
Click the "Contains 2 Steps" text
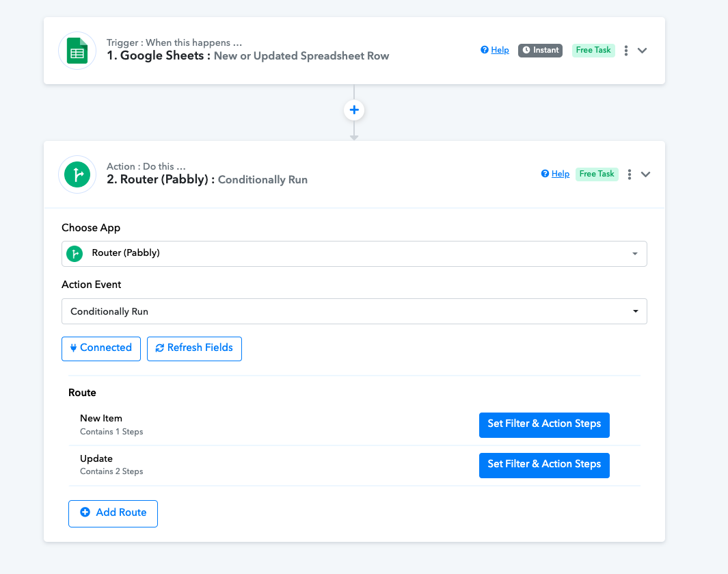[111, 471]
